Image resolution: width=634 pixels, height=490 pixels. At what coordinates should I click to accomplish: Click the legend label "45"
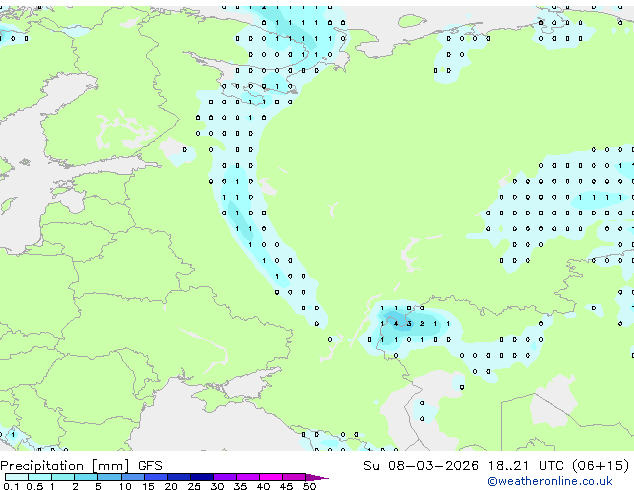[286, 486]
